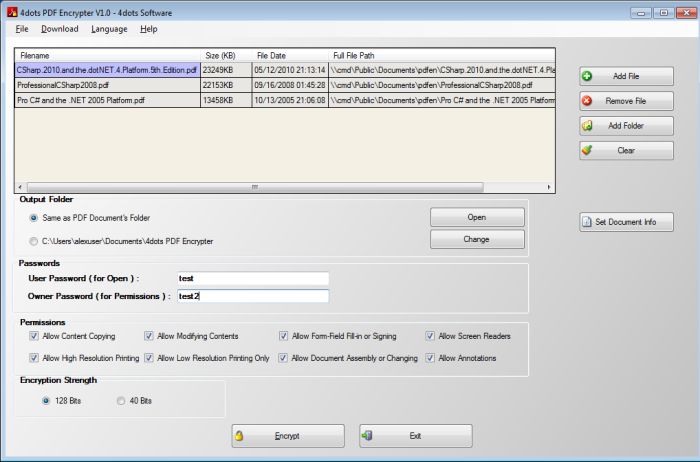Toggle Allow Document Assembly or Changing

pos(283,358)
